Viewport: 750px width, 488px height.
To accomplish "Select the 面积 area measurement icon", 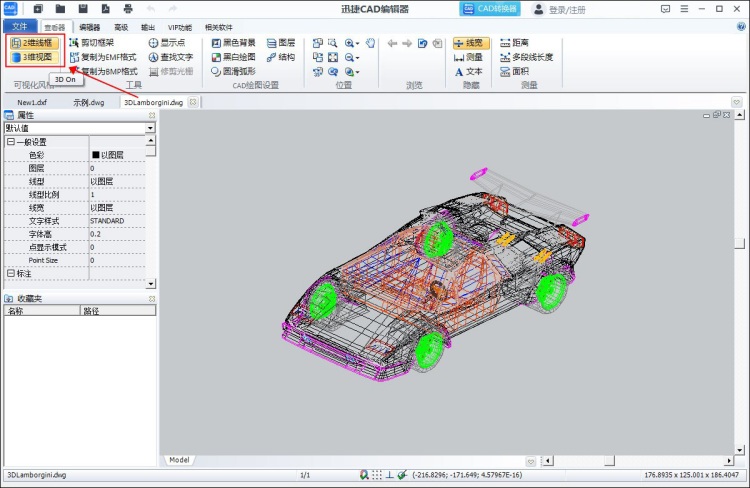I will [505, 72].
